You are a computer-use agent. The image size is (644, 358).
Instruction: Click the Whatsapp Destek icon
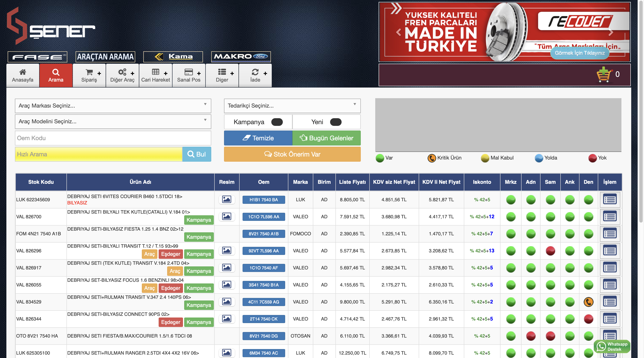tap(612, 346)
